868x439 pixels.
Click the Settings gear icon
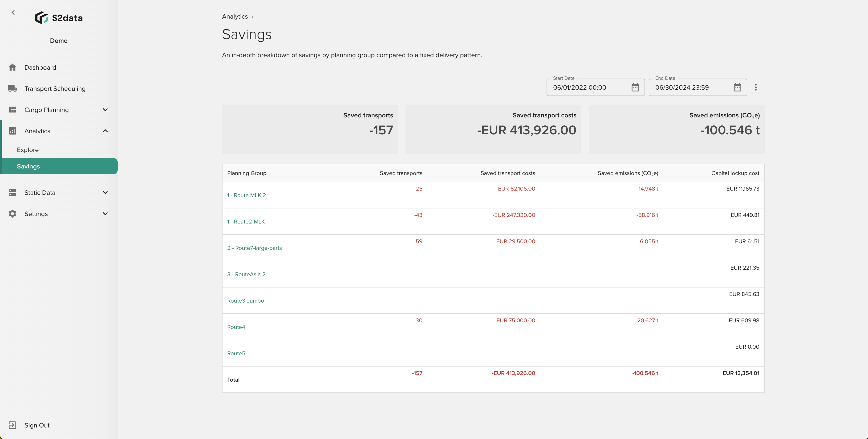pyautogui.click(x=12, y=213)
